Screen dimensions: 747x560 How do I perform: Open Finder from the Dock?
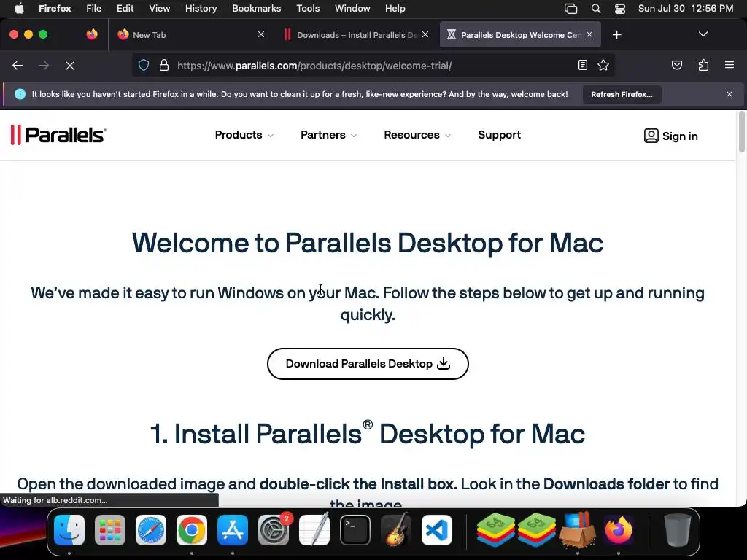(x=69, y=530)
